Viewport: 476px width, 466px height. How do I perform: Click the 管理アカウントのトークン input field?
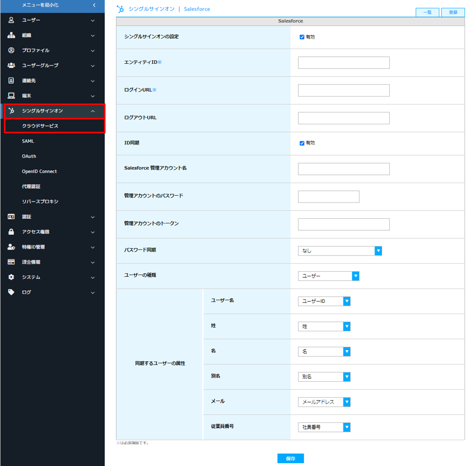click(344, 224)
